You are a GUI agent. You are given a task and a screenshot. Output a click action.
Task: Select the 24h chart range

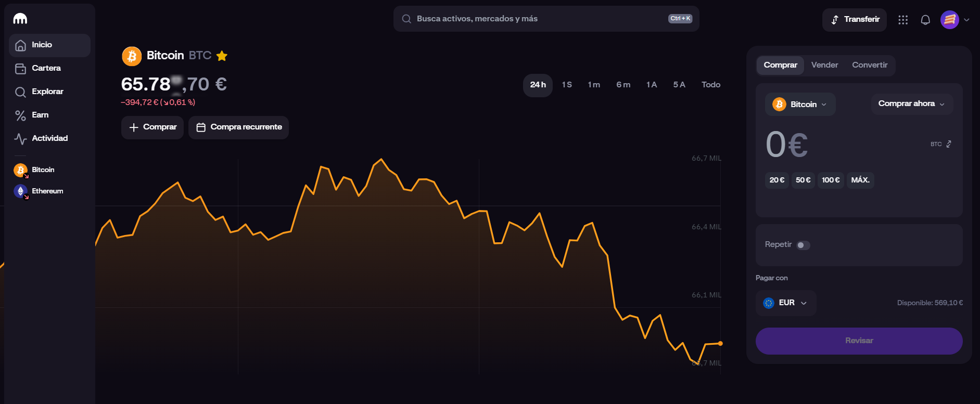(x=538, y=85)
